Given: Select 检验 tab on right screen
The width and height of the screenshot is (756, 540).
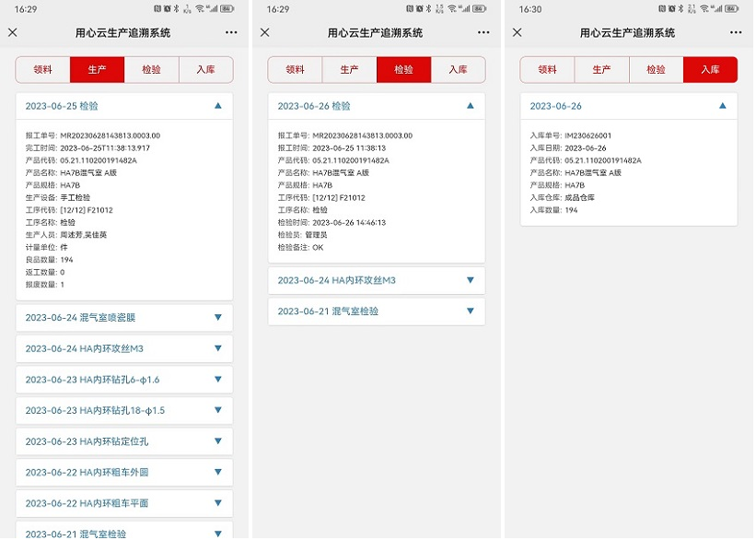Looking at the screenshot, I should click(657, 69).
